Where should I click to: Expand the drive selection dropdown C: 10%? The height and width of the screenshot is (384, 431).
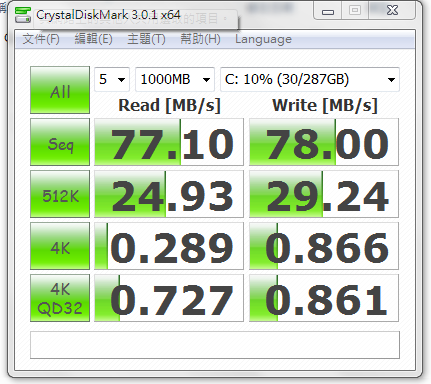point(310,79)
